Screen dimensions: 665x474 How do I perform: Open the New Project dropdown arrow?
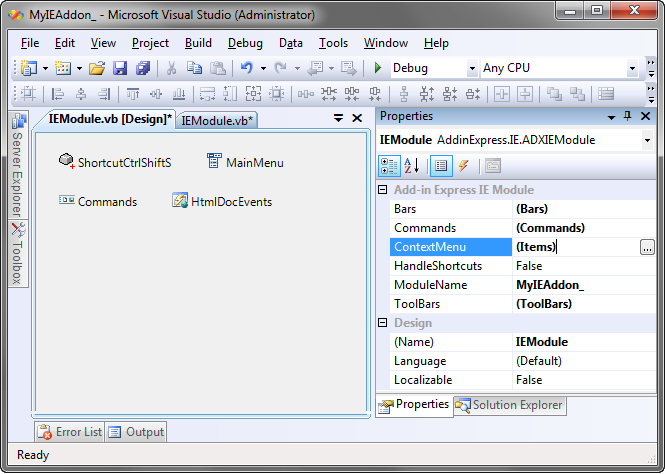[x=45, y=68]
